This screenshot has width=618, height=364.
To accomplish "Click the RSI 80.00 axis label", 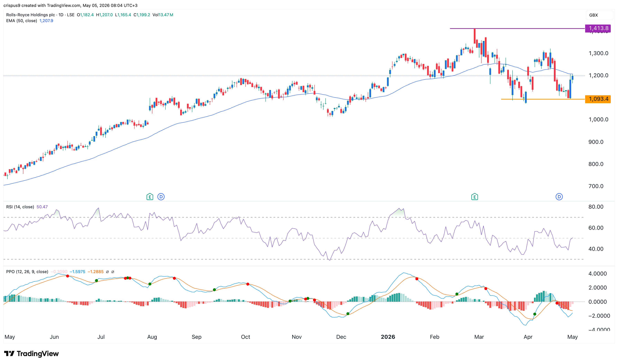I will tap(596, 207).
